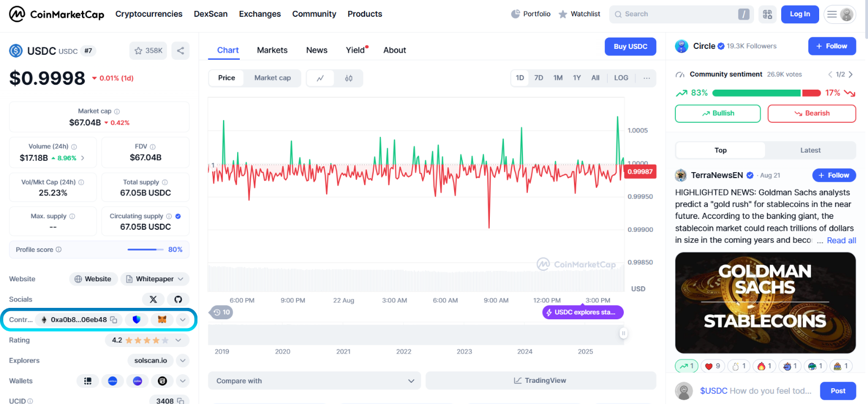Copy the contract address 0xa0b8...06eb48

click(114, 320)
